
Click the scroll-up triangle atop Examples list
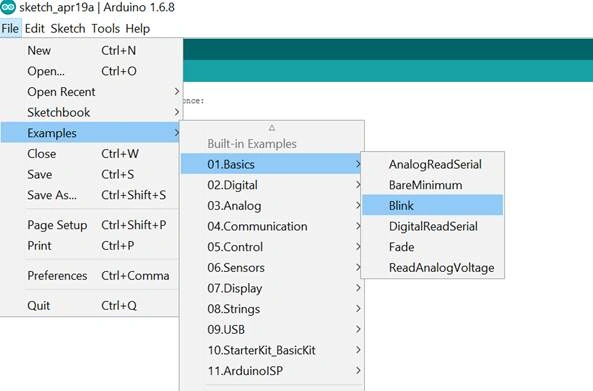[272, 128]
